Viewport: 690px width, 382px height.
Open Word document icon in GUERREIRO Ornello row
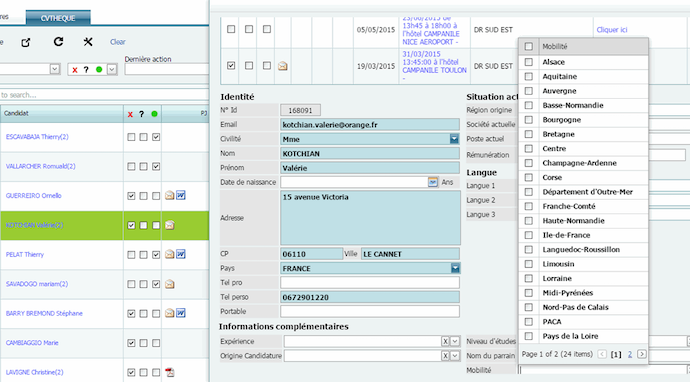tap(181, 195)
